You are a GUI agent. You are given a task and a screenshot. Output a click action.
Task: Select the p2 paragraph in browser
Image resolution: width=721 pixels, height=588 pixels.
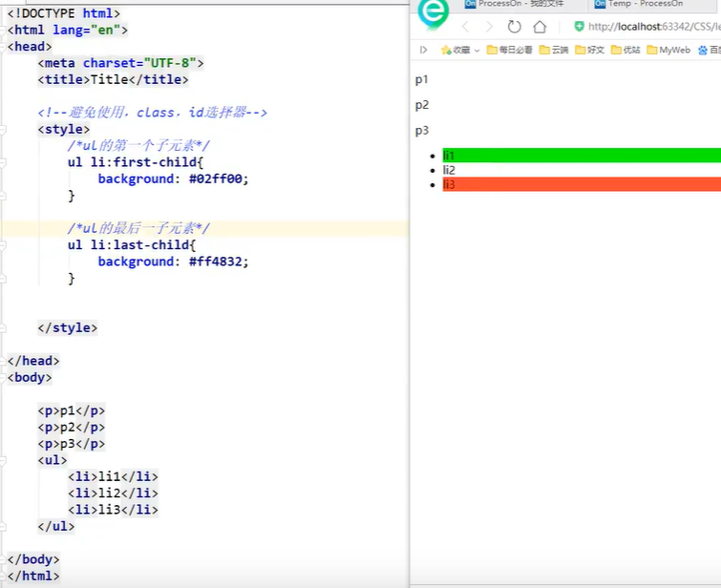coord(422,105)
